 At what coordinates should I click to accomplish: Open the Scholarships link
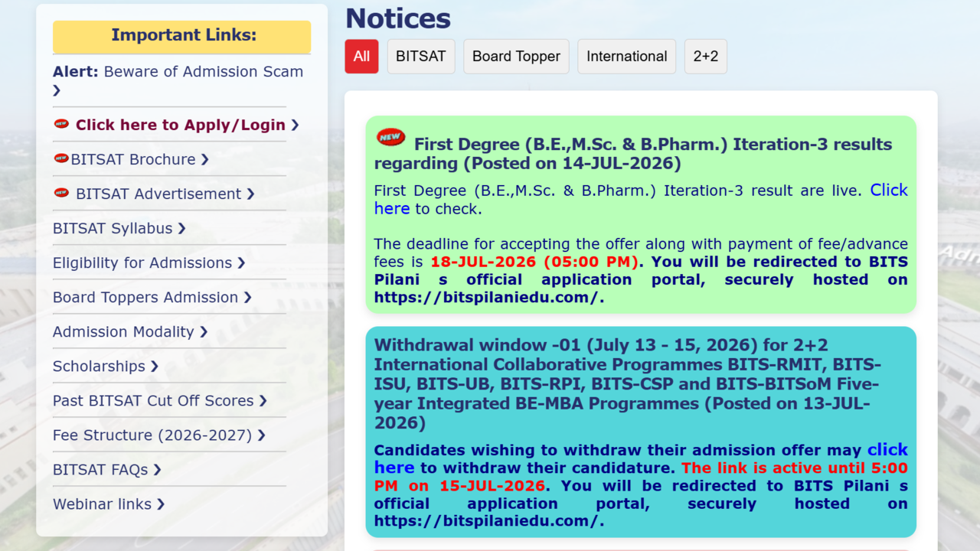99,366
